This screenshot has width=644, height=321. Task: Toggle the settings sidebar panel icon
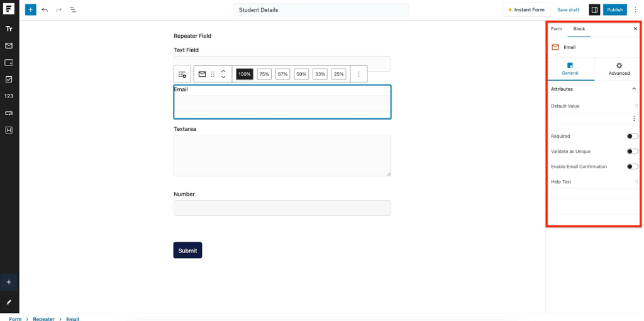coord(594,10)
